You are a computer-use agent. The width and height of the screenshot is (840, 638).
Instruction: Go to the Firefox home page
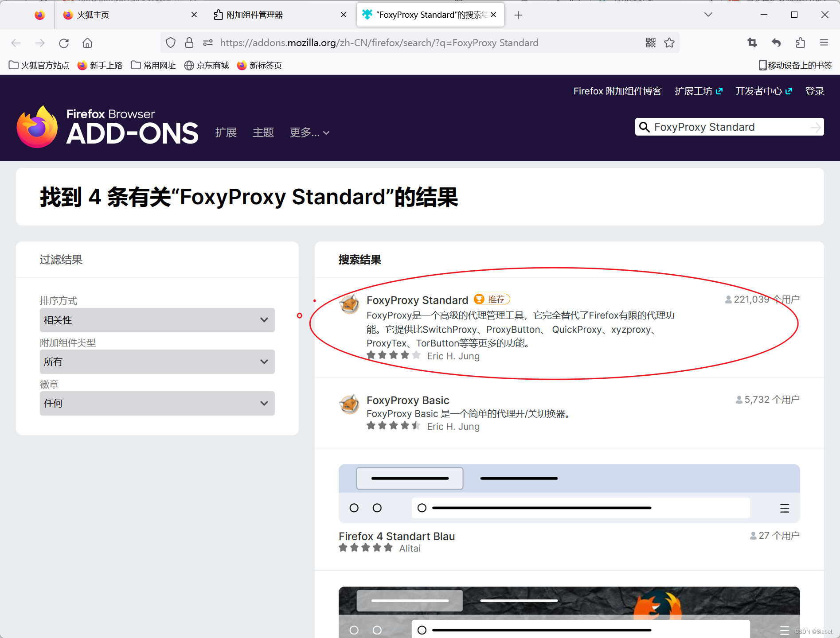pyautogui.click(x=87, y=43)
